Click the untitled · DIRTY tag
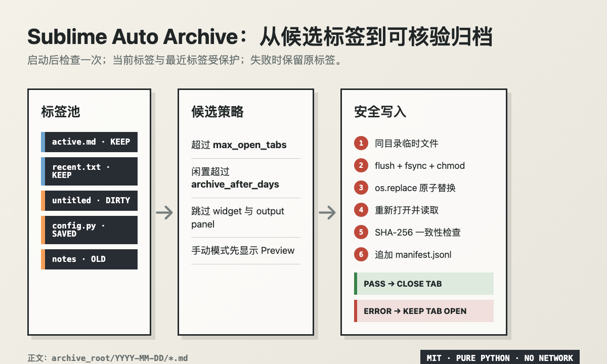The height and width of the screenshot is (364, 607). (89, 201)
